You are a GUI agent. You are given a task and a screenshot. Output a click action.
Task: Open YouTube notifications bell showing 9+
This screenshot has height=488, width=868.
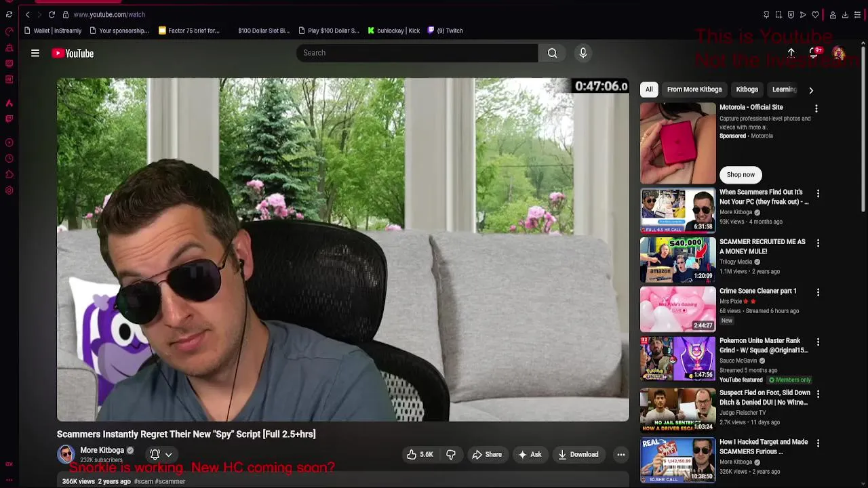(x=814, y=53)
